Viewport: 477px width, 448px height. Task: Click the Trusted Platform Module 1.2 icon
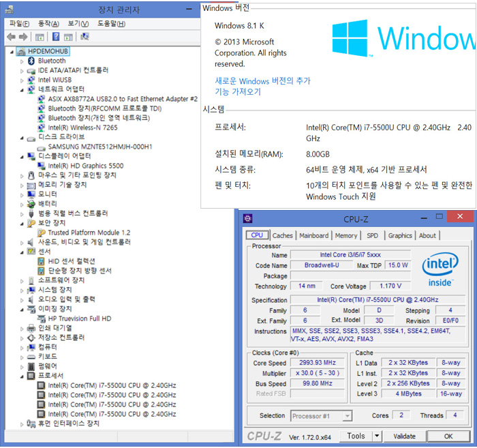41,233
